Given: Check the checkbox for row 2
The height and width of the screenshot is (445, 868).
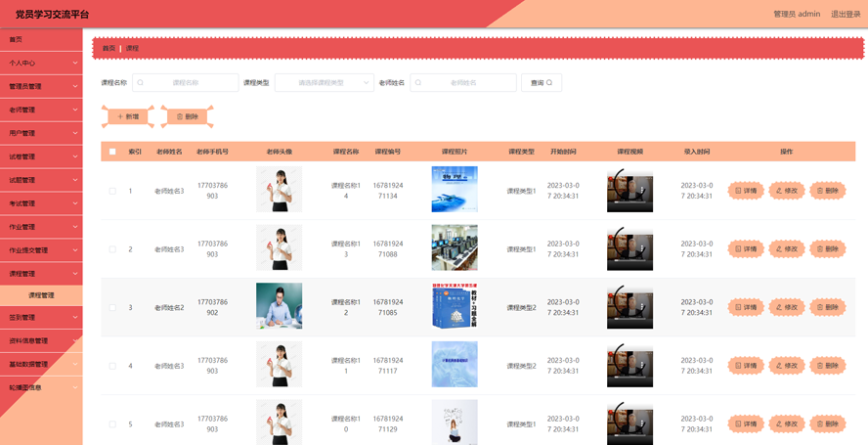Looking at the screenshot, I should 112,248.
